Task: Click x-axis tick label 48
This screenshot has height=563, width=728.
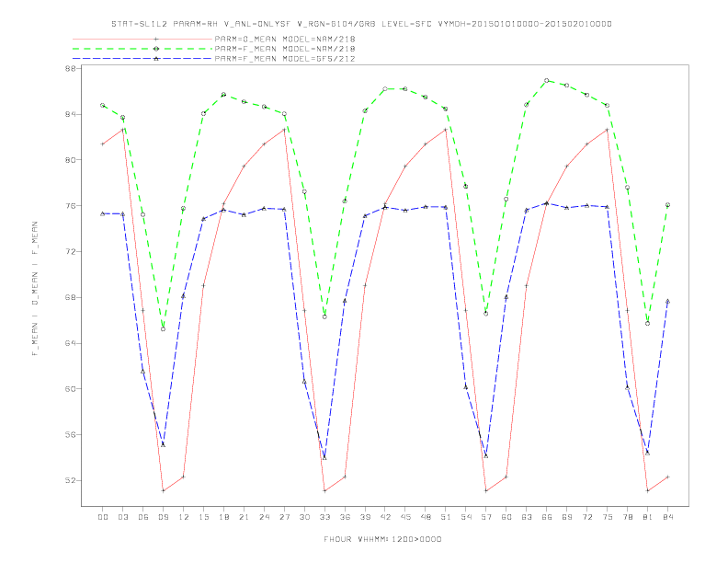Action: [x=426, y=517]
